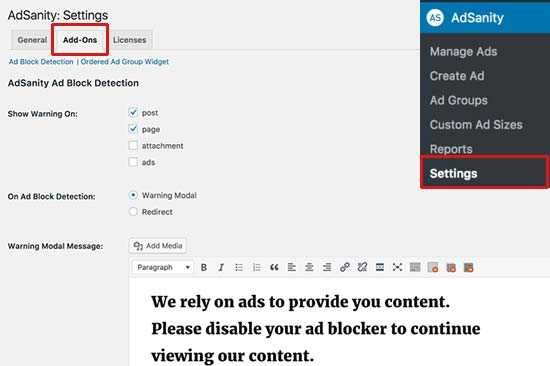Screen dimensions: 550x366
Task: Align text left
Action: 291,267
